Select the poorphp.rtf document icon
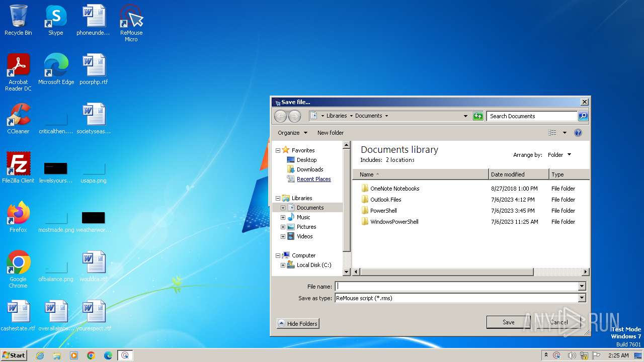644x362 pixels. coord(94,70)
